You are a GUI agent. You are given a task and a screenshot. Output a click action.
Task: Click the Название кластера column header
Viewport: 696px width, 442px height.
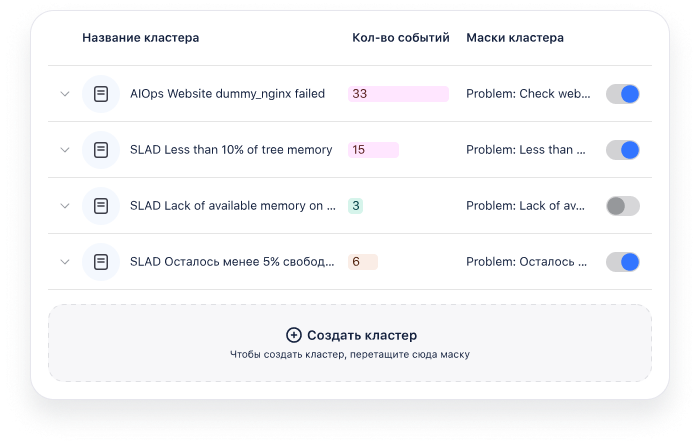140,38
